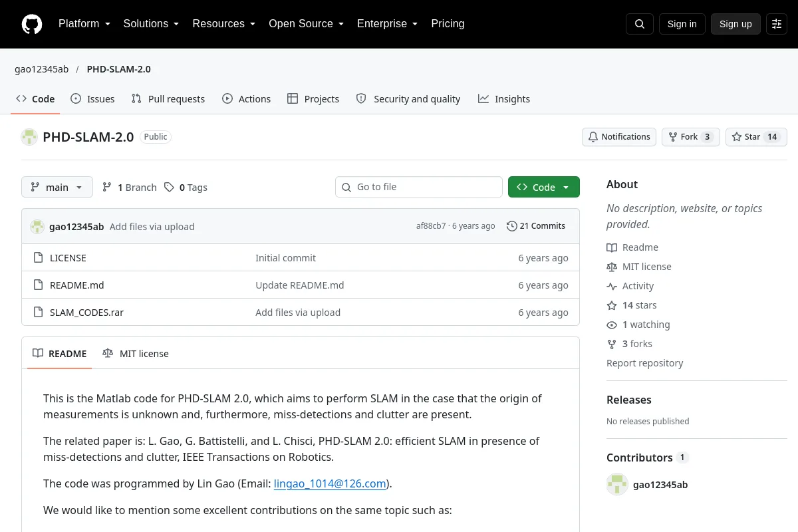Select the MIT license tab

136,354
